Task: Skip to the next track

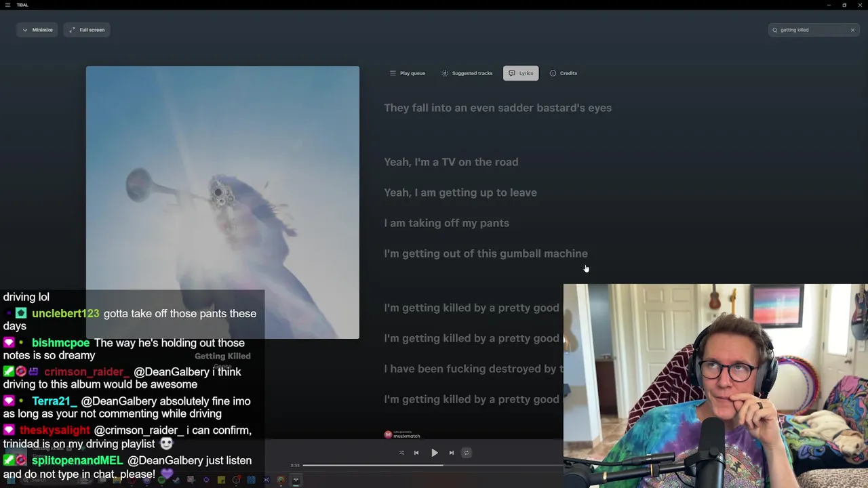Action: [x=451, y=453]
